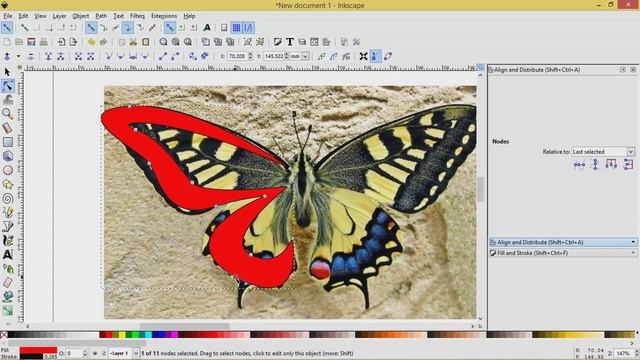
Task: Open the File menu
Action: pos(8,16)
